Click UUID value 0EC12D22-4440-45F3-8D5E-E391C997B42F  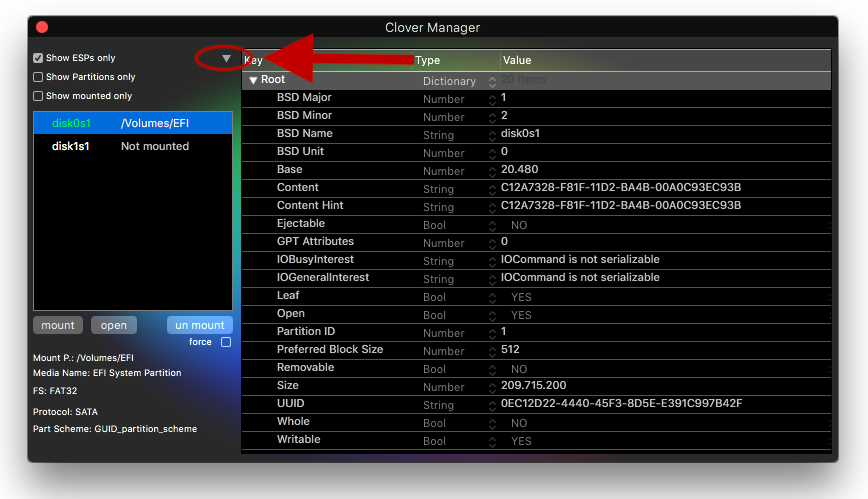click(x=622, y=403)
